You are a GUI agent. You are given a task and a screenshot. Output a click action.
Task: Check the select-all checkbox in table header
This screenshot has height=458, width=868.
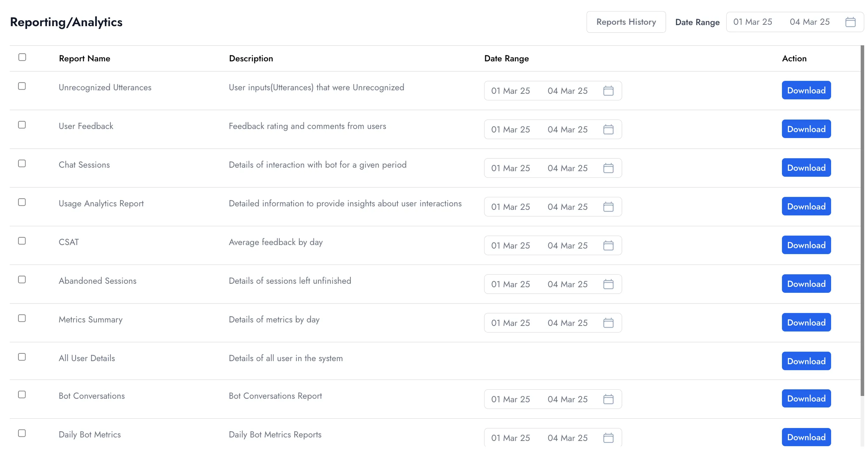[22, 57]
